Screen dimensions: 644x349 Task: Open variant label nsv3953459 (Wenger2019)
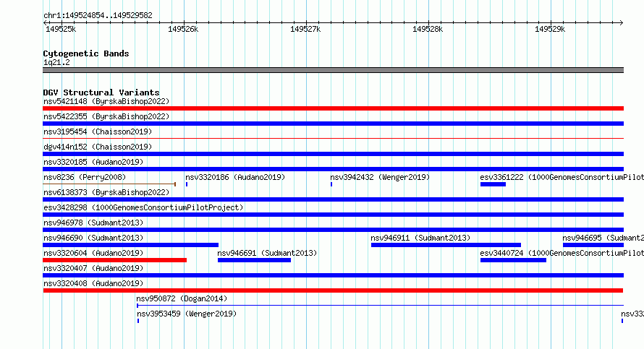tap(187, 314)
